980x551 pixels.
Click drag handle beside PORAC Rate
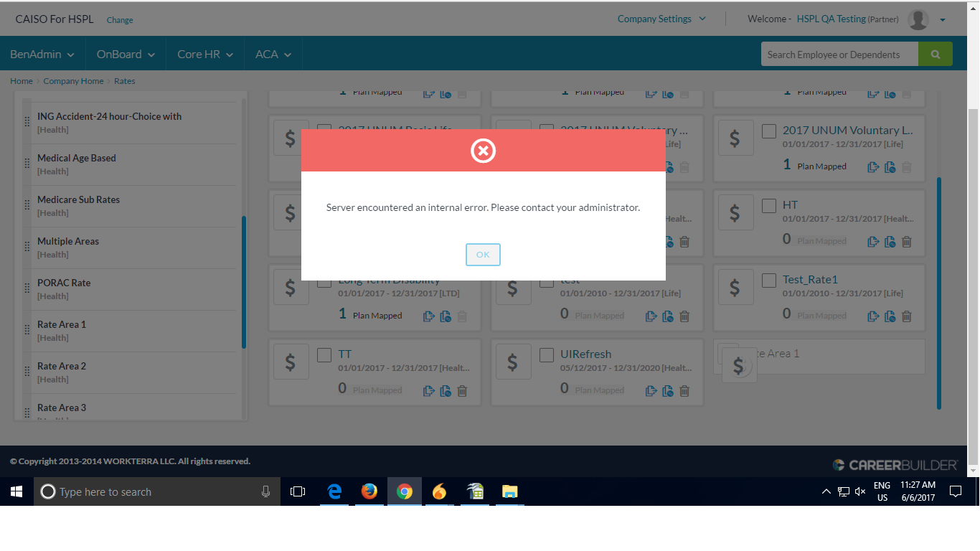coord(27,288)
